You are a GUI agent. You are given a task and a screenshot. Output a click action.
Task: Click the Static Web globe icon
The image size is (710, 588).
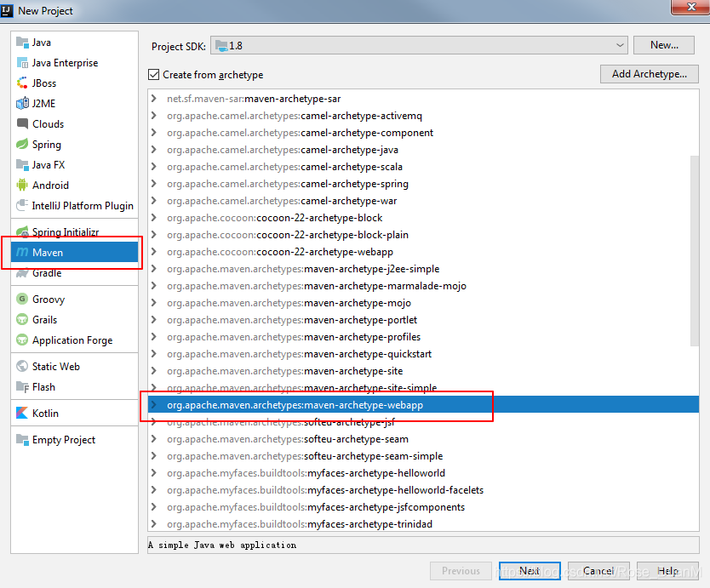point(22,366)
